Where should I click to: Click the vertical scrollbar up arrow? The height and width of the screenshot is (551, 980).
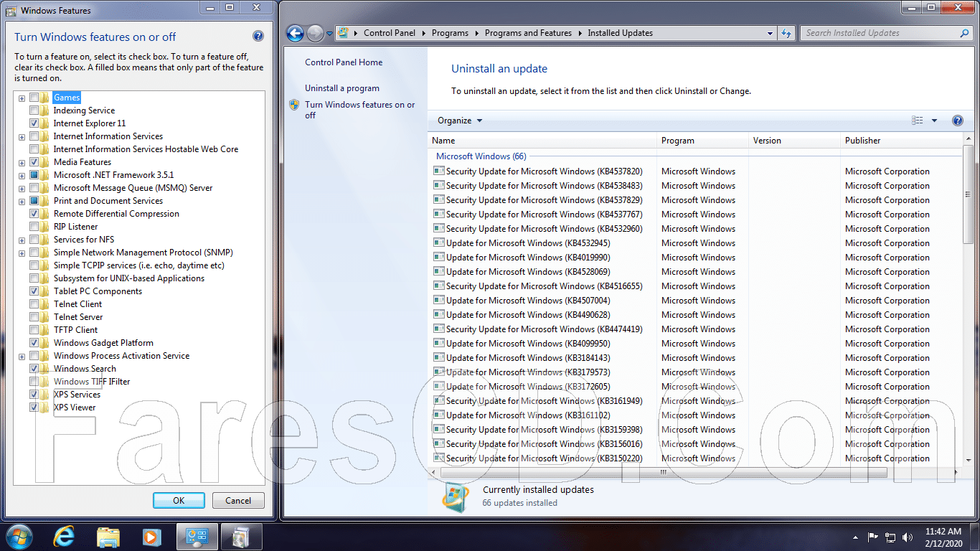coord(969,138)
